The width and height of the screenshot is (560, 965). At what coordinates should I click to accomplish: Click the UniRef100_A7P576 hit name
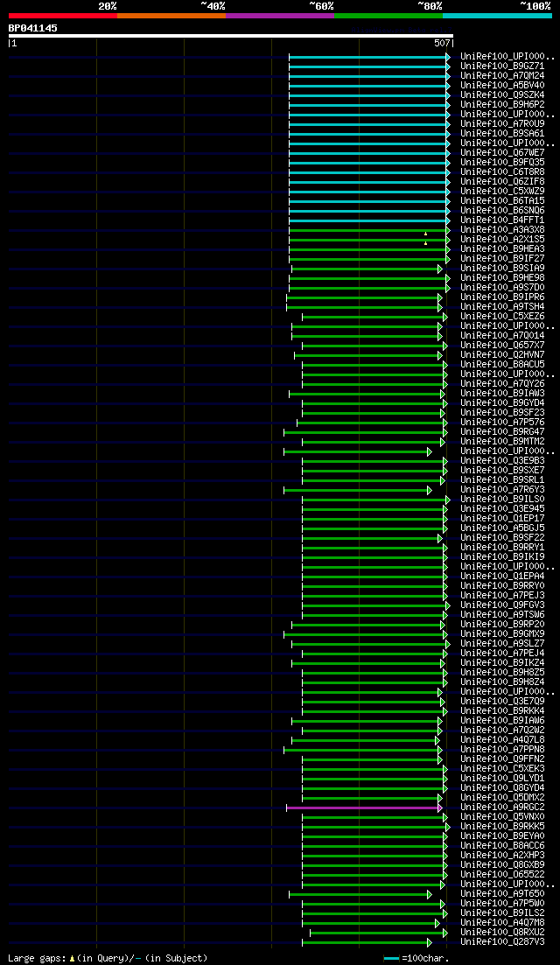pyautogui.click(x=502, y=423)
